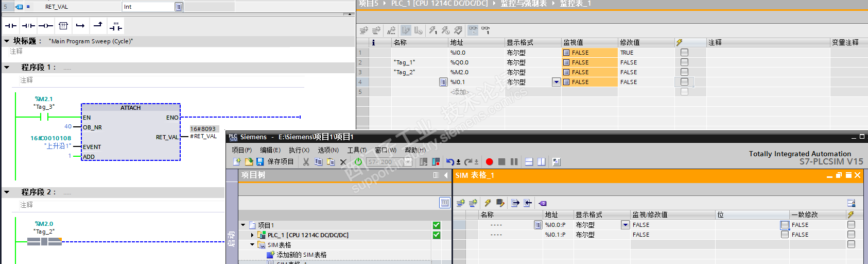The width and height of the screenshot is (868, 264).
Task: Open the 执行(X) menu in PLCSIM
Action: [299, 150]
